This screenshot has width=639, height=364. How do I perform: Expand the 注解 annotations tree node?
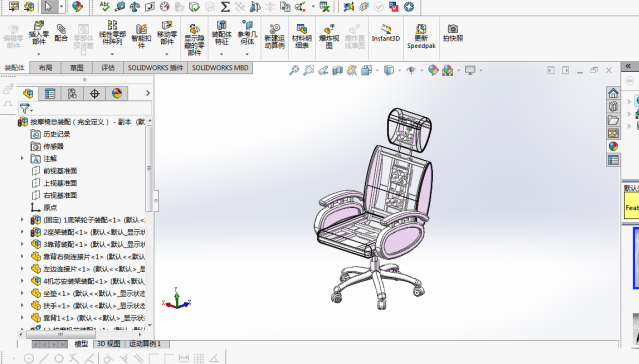[22, 158]
